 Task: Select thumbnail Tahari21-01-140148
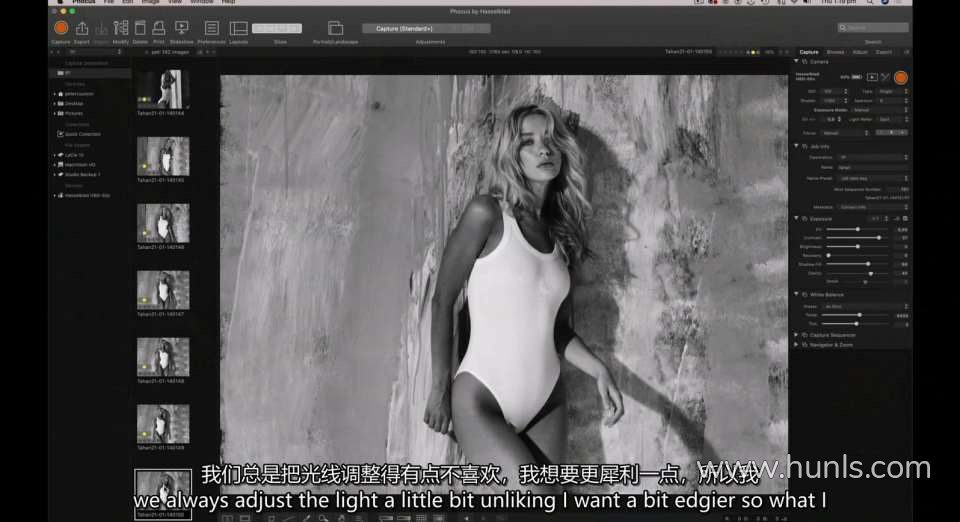point(163,357)
